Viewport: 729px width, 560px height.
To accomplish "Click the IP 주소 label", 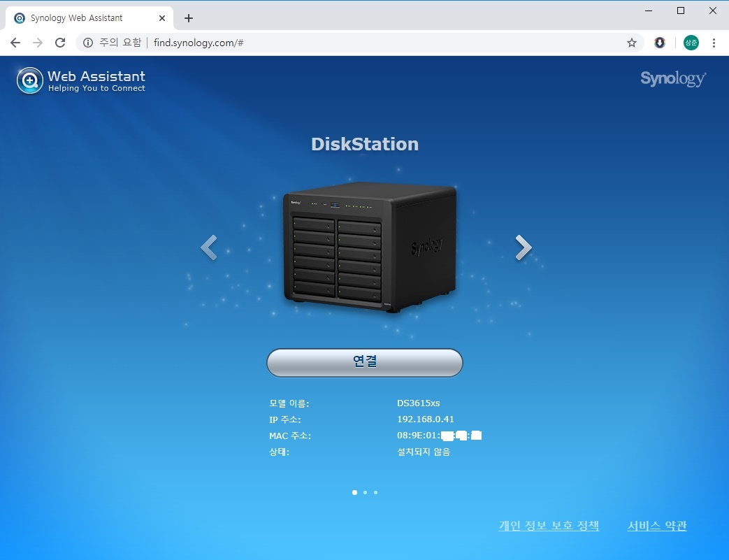I will click(x=284, y=419).
